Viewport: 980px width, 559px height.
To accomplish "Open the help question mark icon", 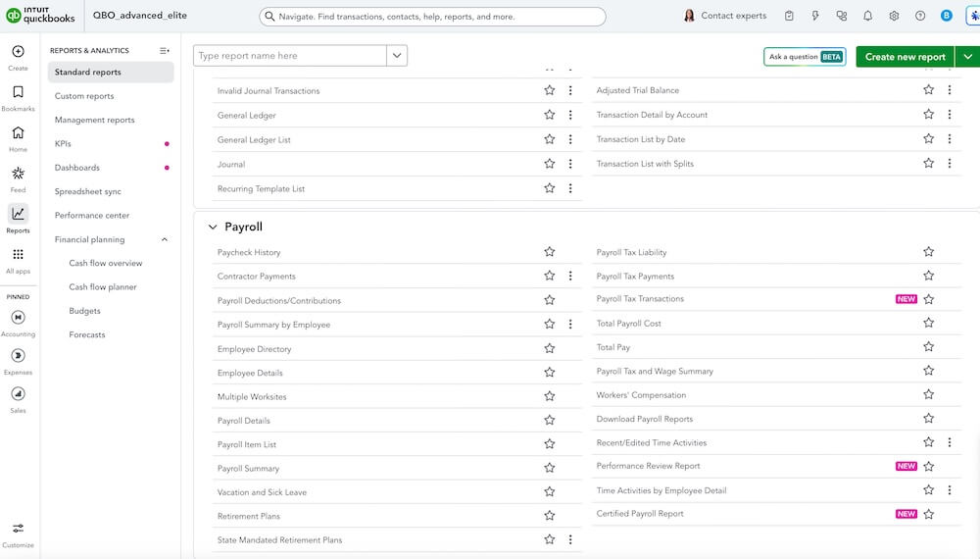I will 920,17.
